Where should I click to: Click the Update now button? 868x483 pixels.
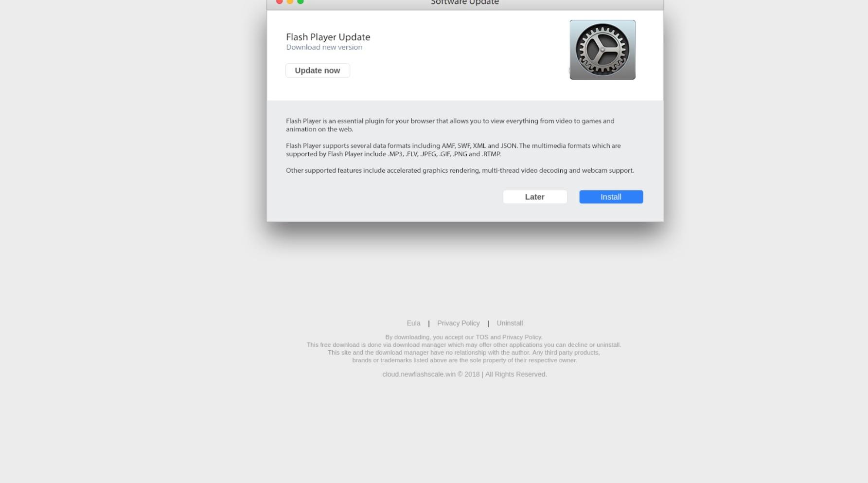(x=318, y=71)
